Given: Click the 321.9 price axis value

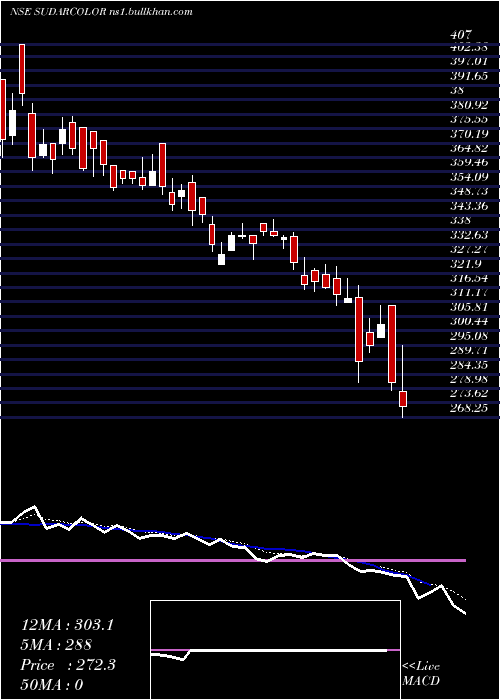Looking at the screenshot, I should coord(466,263).
